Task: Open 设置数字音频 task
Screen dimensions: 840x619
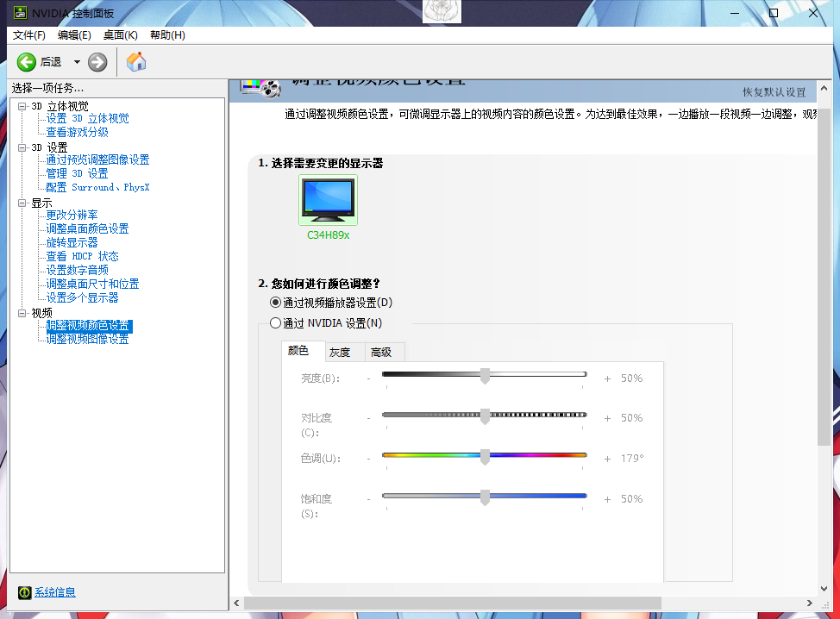Action: [77, 270]
